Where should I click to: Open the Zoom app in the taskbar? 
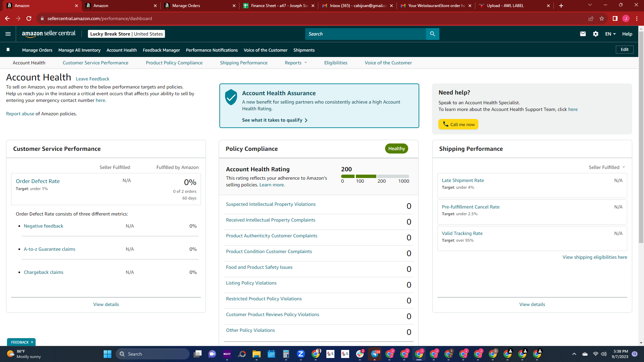301,354
